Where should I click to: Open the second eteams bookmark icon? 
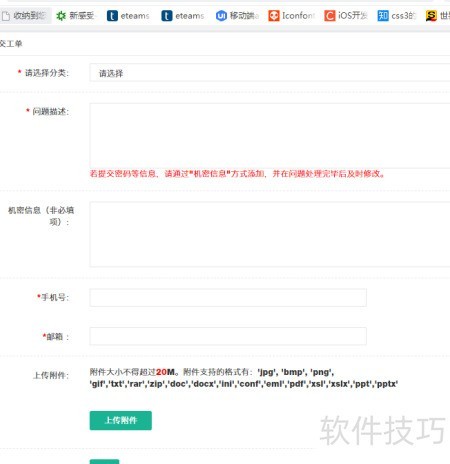point(167,16)
